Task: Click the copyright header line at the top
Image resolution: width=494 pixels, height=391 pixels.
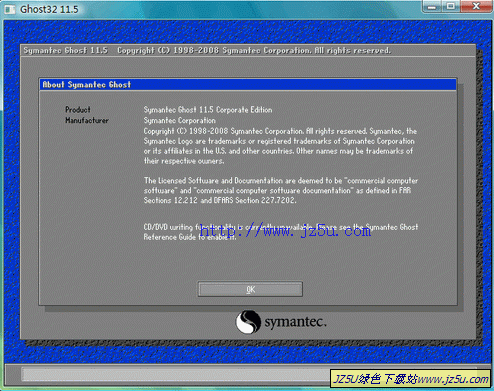Action: click(207, 51)
